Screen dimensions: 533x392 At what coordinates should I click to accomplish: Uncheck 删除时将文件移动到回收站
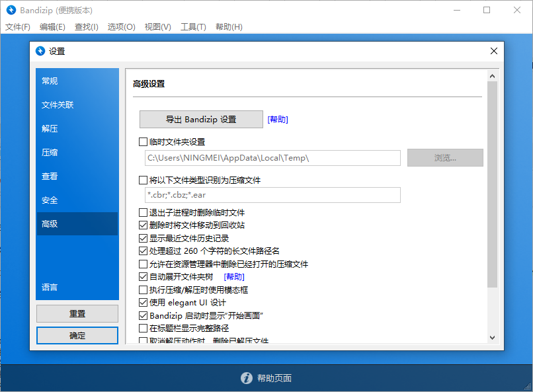(x=143, y=225)
